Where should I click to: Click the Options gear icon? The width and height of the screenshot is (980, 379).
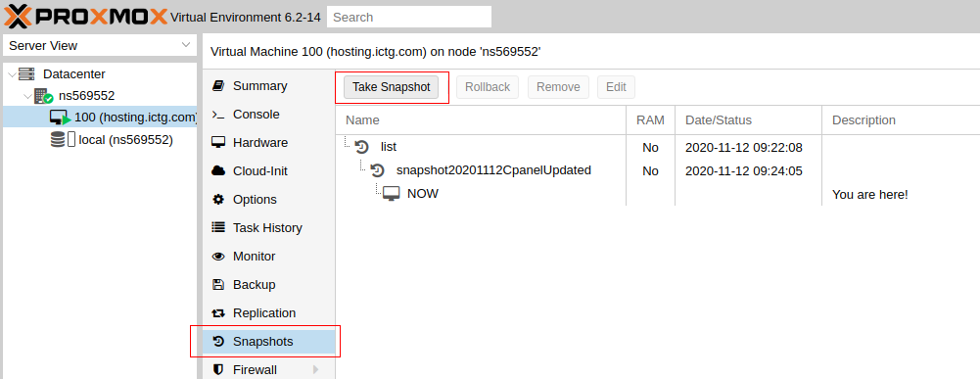pyautogui.click(x=218, y=200)
